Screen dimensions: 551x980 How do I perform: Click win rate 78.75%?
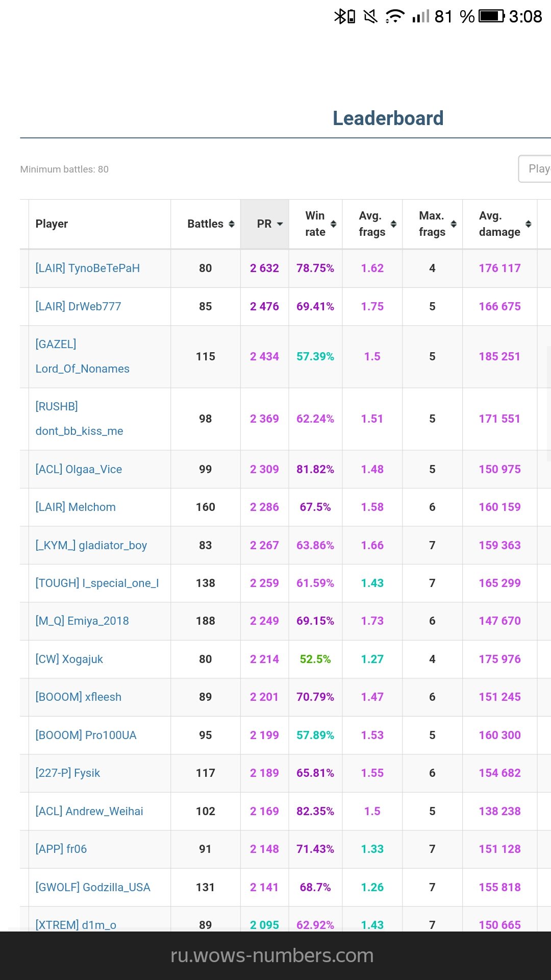point(315,268)
